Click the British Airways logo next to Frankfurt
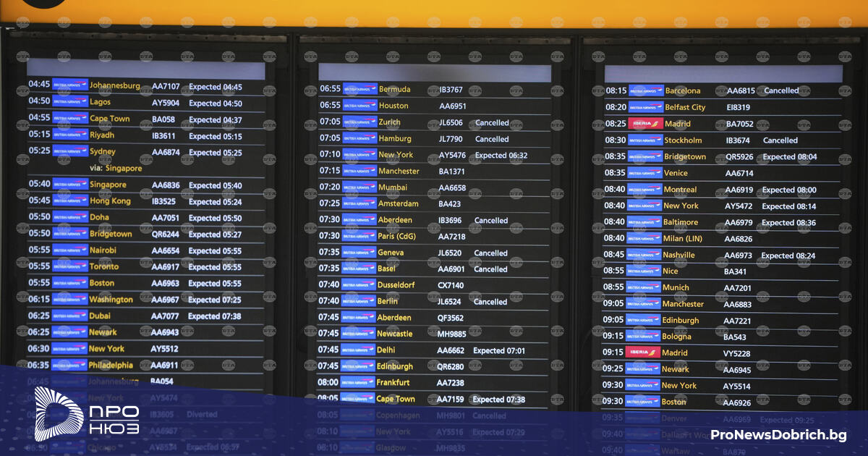The height and width of the screenshot is (456, 868). click(x=359, y=382)
